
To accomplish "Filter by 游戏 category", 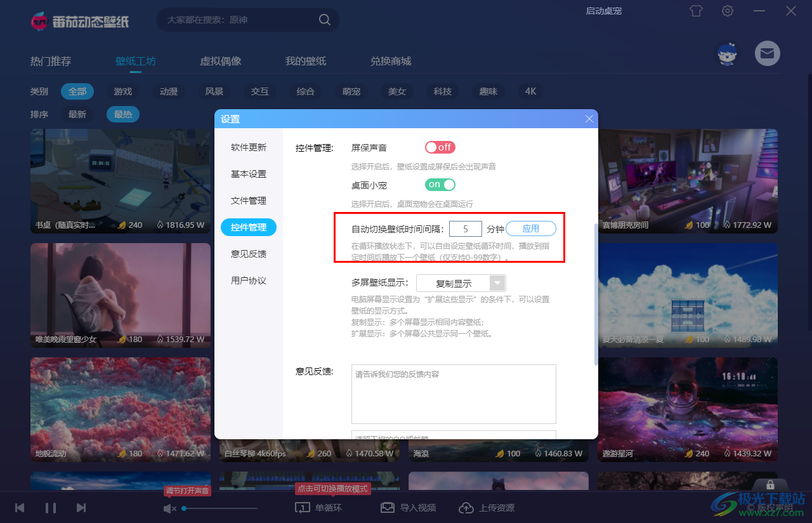I will coord(123,91).
